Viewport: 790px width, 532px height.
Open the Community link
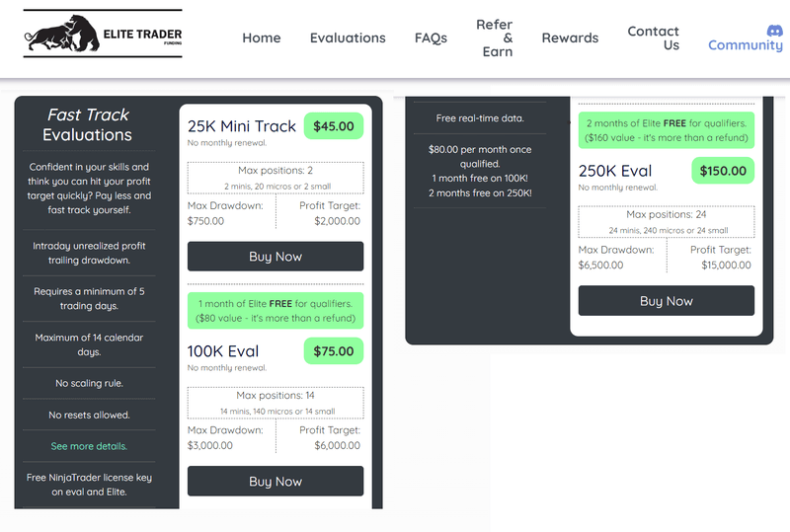pyautogui.click(x=746, y=44)
